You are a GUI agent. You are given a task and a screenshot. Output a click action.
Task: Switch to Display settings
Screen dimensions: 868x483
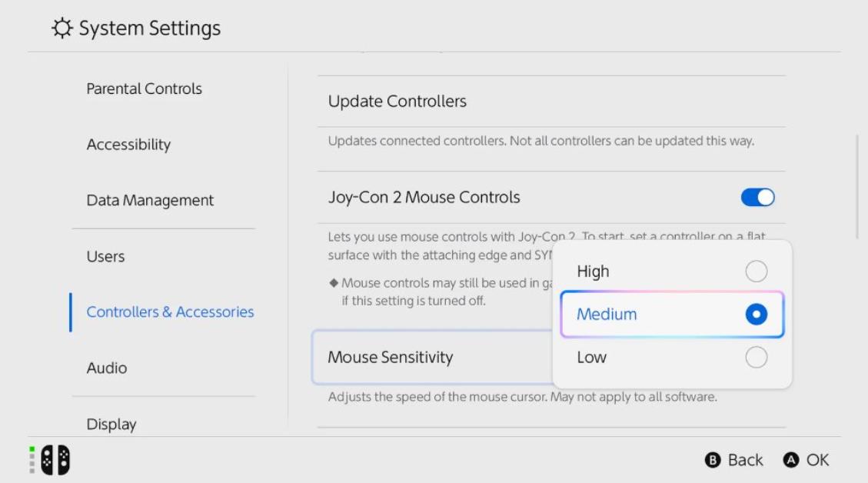pyautogui.click(x=111, y=424)
